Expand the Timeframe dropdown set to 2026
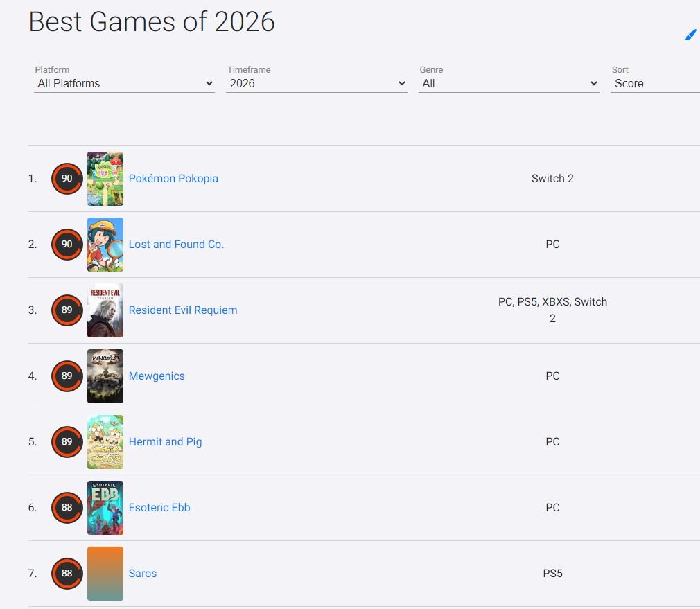This screenshot has width=700, height=609. [x=317, y=83]
